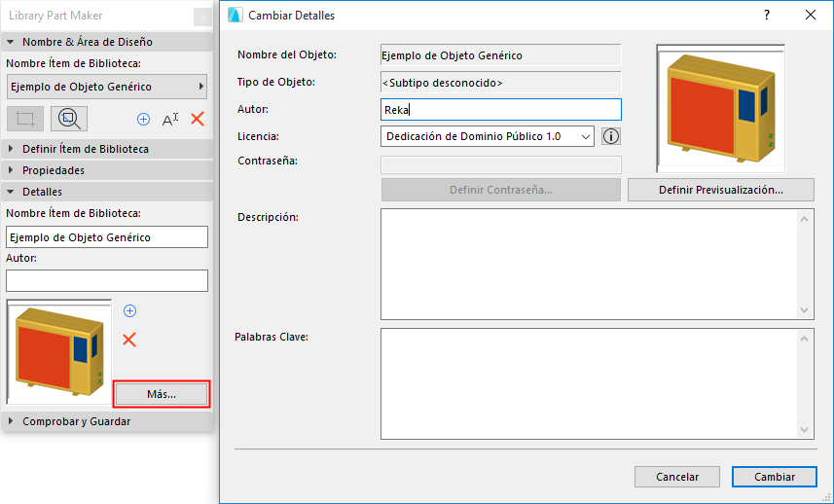Click object preview thumbnail in dialog
The image size is (834, 504).
[x=720, y=108]
